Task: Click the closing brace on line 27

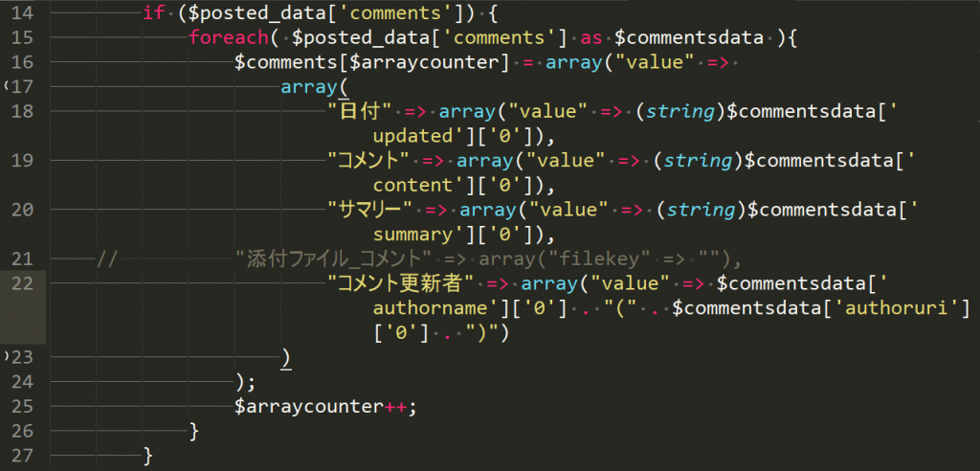Action: [147, 456]
